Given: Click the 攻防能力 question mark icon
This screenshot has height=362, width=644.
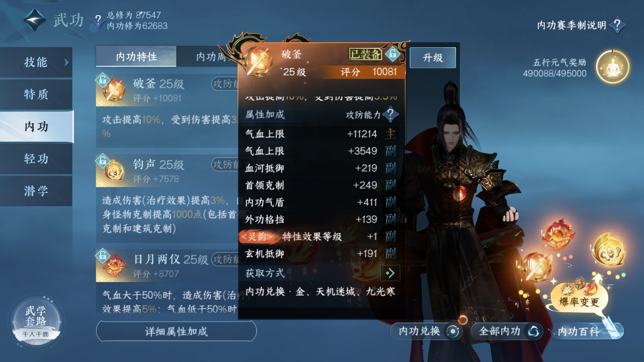Looking at the screenshot, I should (x=390, y=115).
